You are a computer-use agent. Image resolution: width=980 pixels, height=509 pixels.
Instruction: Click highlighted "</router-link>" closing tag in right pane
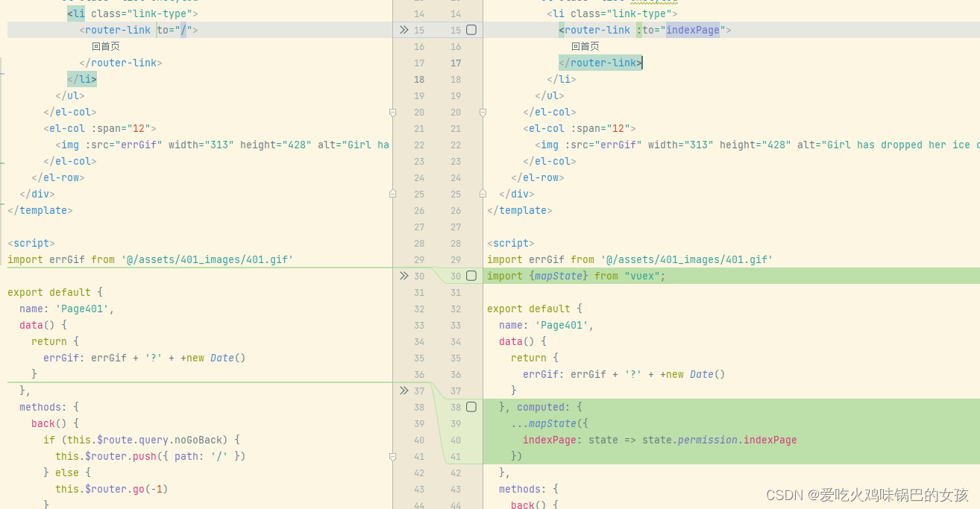click(600, 63)
